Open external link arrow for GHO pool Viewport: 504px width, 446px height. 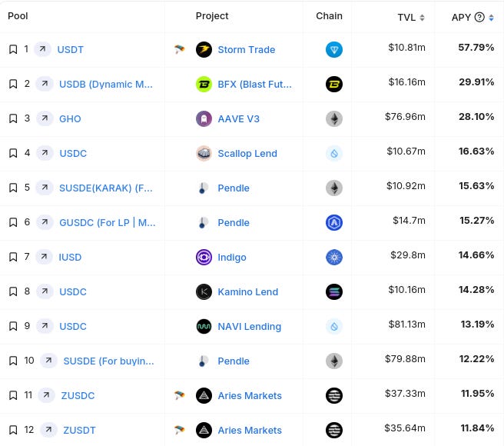coord(45,118)
